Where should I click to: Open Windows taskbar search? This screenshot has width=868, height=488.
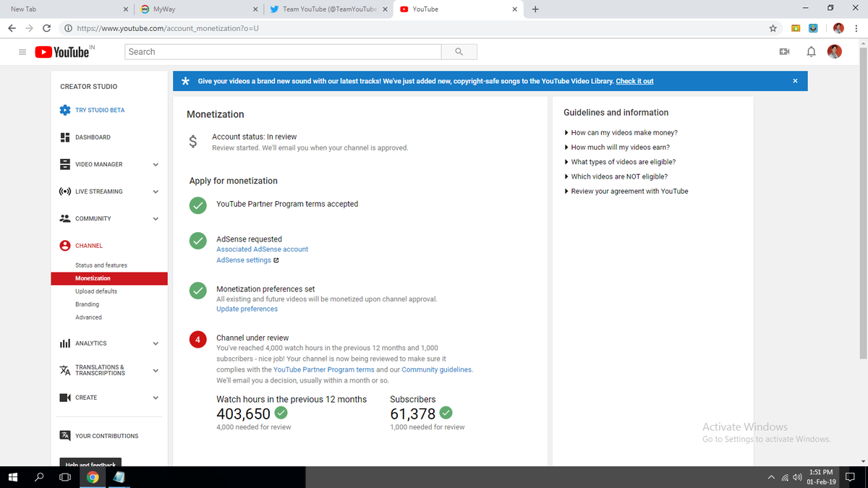tap(38, 477)
